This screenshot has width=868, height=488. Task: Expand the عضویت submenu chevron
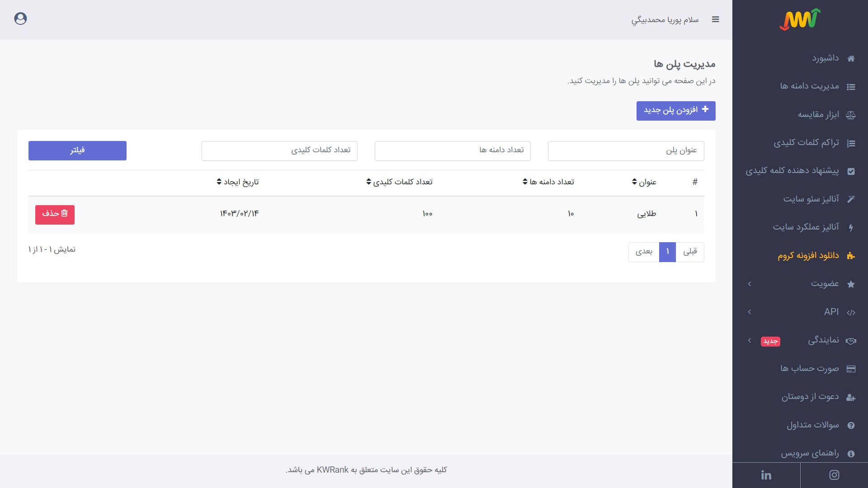(x=750, y=284)
